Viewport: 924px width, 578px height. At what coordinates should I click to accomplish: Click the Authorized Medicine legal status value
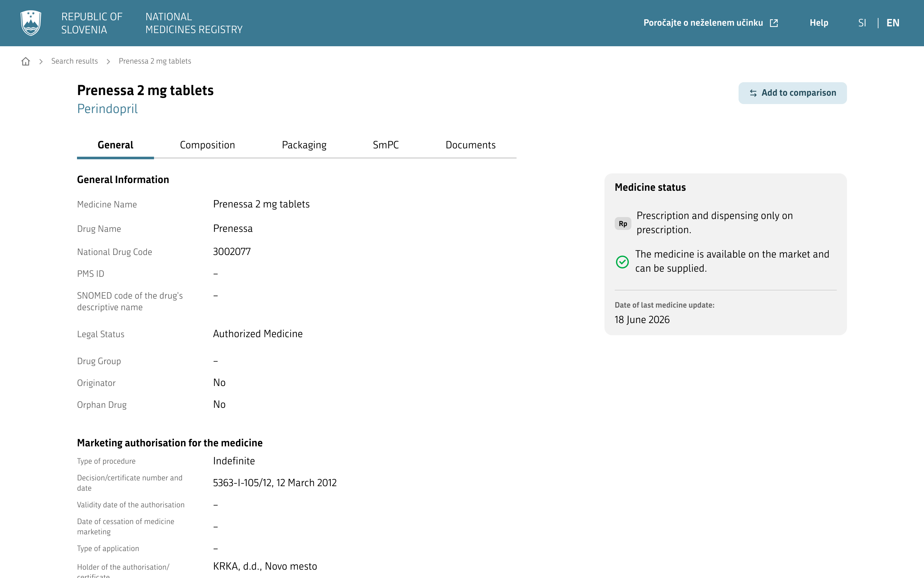click(x=258, y=334)
